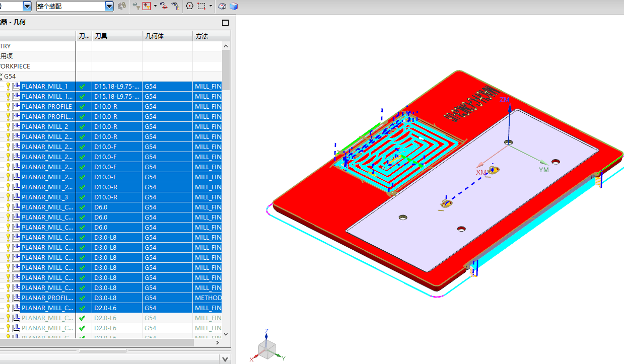Click D10.0-R tool cell of PLANAR_MILL_3

[117, 197]
